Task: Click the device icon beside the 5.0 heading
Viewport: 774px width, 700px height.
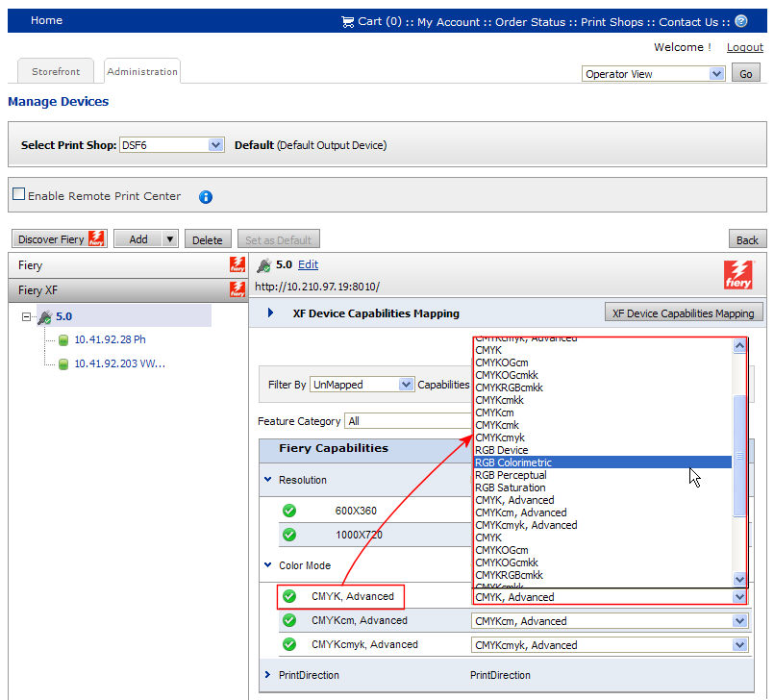Action: point(264,265)
